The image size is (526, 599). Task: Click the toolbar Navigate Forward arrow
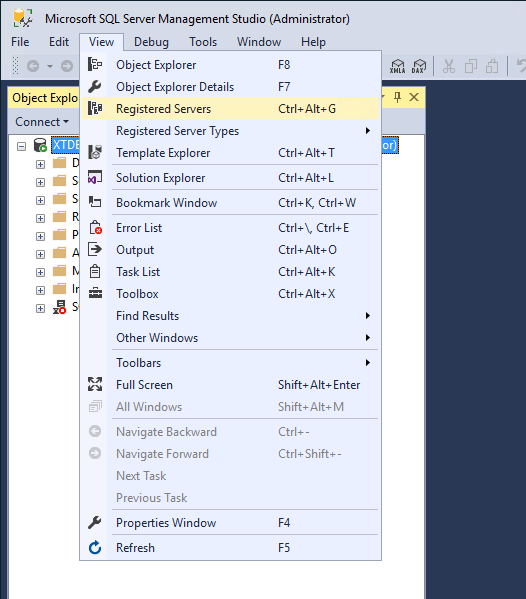point(67,66)
